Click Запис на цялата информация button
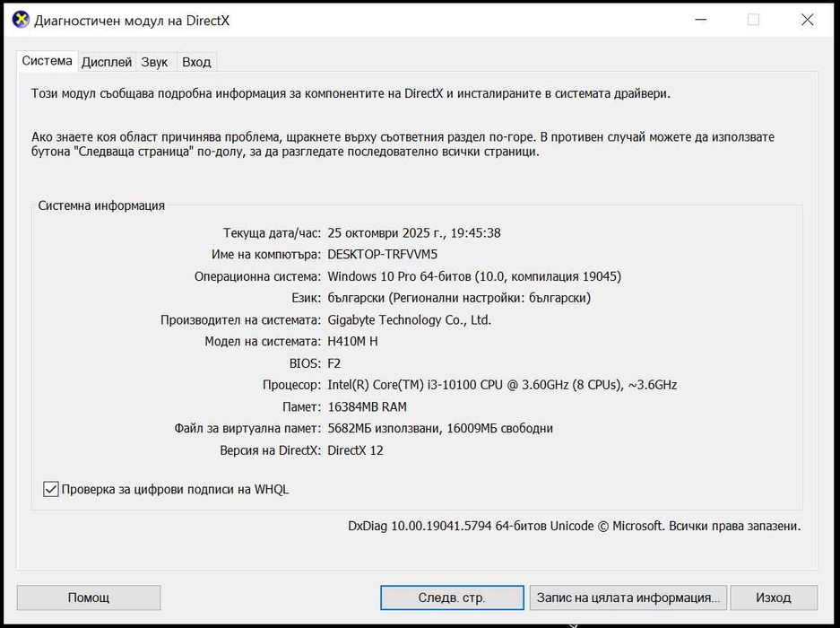Viewport: 840px width, 628px height. coord(628,597)
